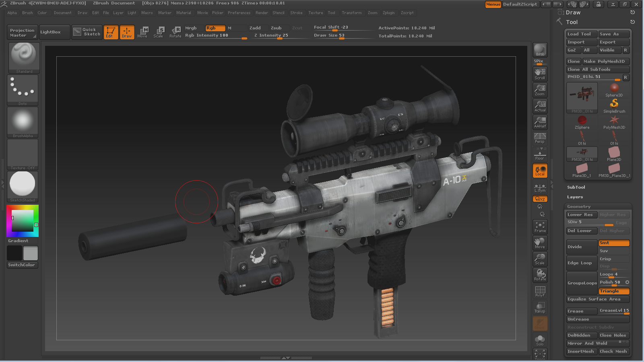Toggle the PolyF wireframe display
Viewport: 644px width, 362px height.
point(540,291)
